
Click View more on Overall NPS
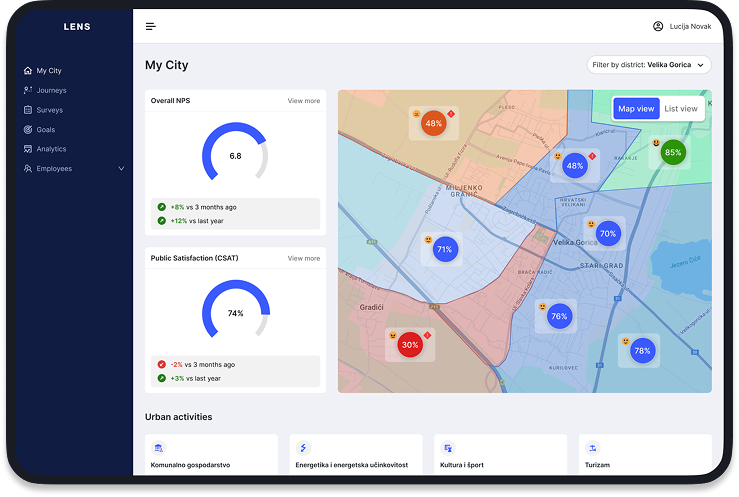(x=304, y=101)
